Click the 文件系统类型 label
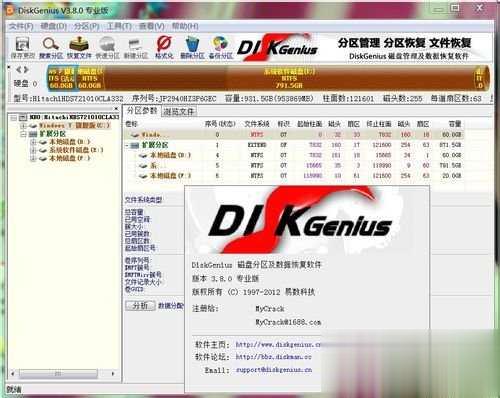Image resolution: width=500 pixels, height=398 pixels. pos(143,200)
